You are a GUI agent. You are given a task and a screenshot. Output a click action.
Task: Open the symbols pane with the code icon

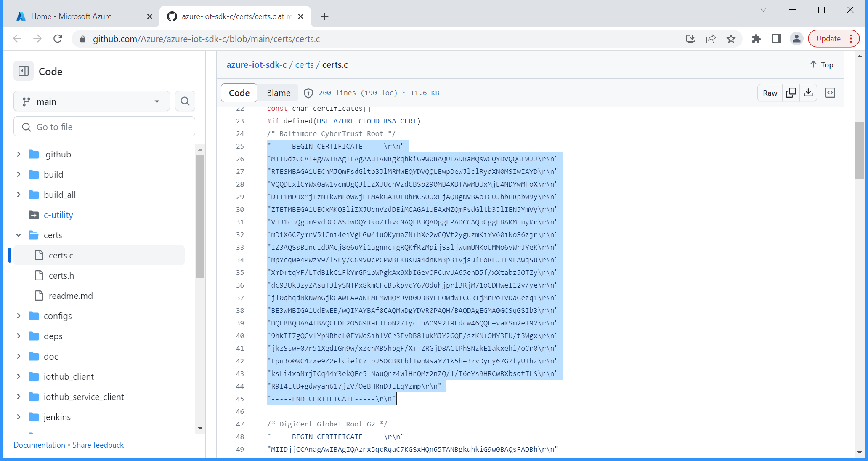pos(830,93)
